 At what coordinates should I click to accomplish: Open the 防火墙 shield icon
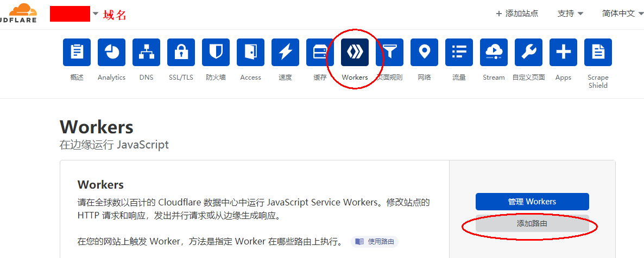(216, 52)
